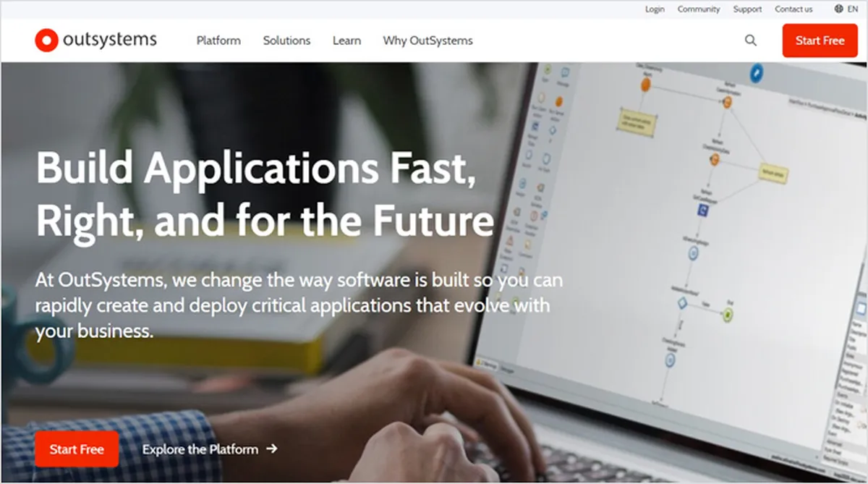The width and height of the screenshot is (868, 484).
Task: Go to the Support link
Action: (x=747, y=9)
